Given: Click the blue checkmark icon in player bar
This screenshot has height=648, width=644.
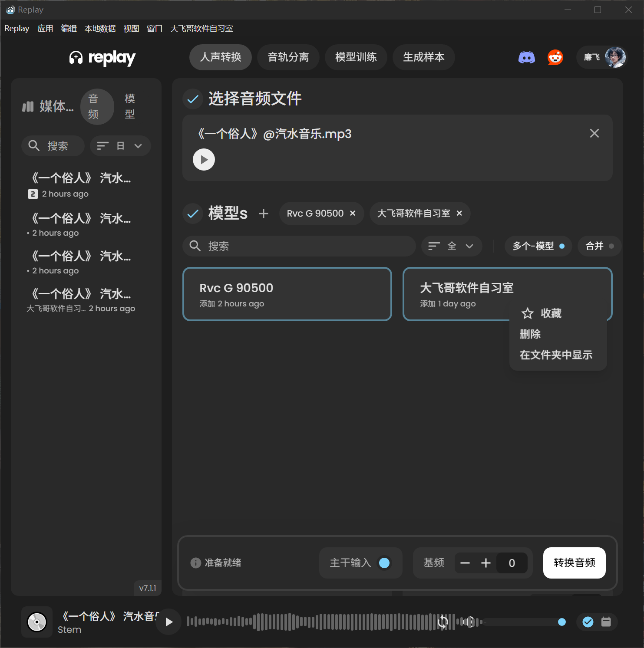Looking at the screenshot, I should [588, 622].
